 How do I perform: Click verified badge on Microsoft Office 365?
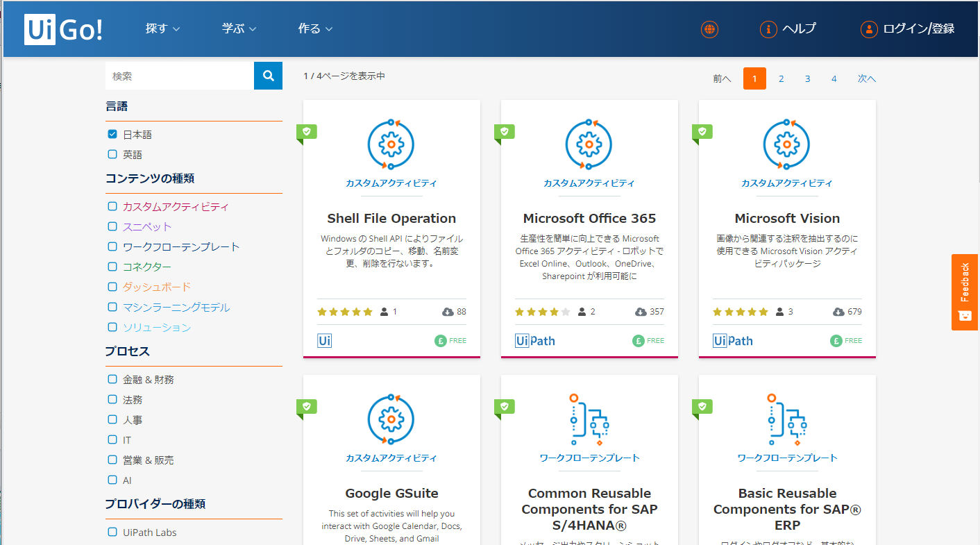coord(505,132)
